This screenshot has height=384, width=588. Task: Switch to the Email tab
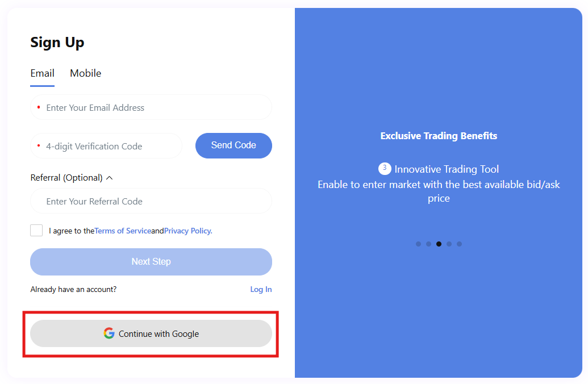pos(43,73)
